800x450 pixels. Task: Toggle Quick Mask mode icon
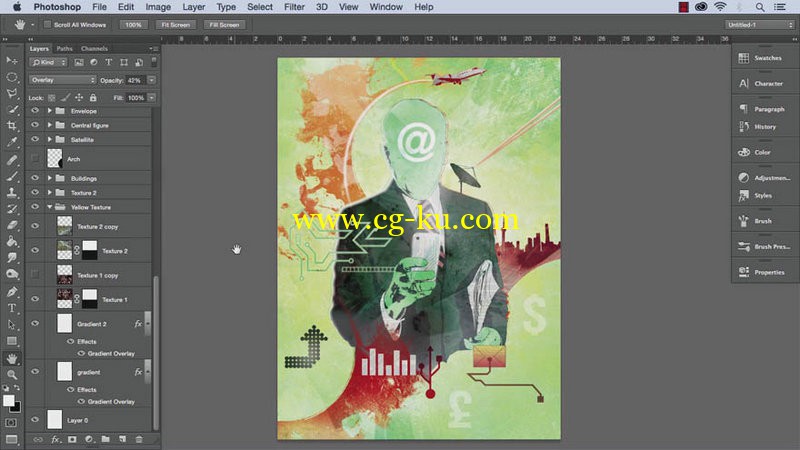pyautogui.click(x=11, y=422)
